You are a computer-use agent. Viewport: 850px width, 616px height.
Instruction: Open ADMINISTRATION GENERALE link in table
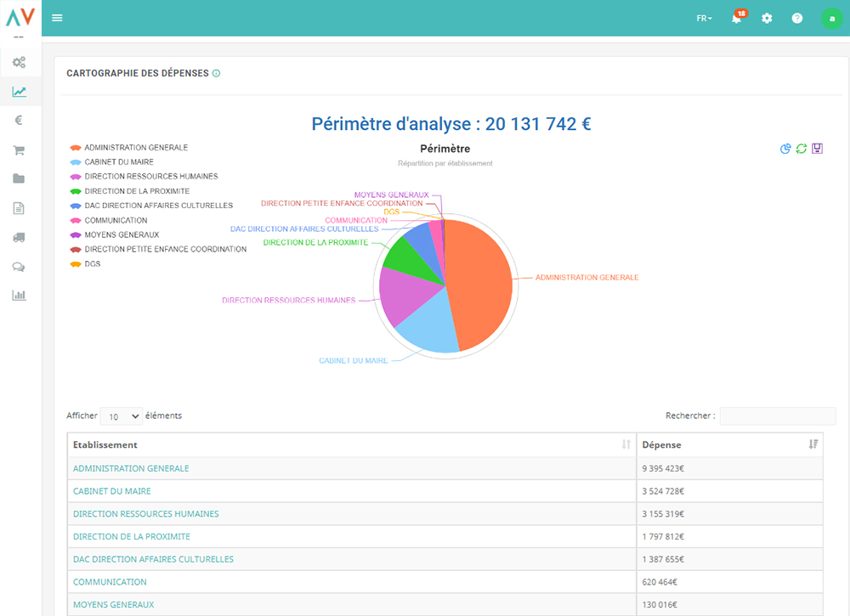click(131, 469)
